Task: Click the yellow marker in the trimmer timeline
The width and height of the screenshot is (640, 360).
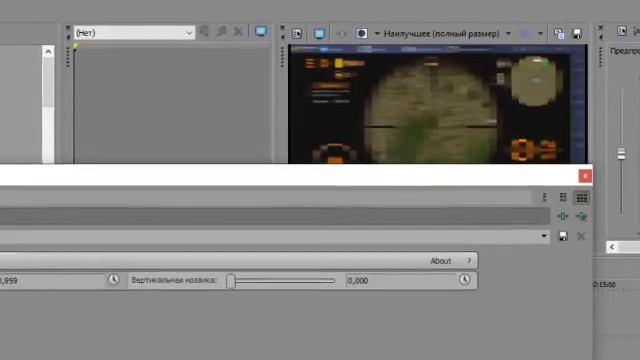Action: point(76,46)
